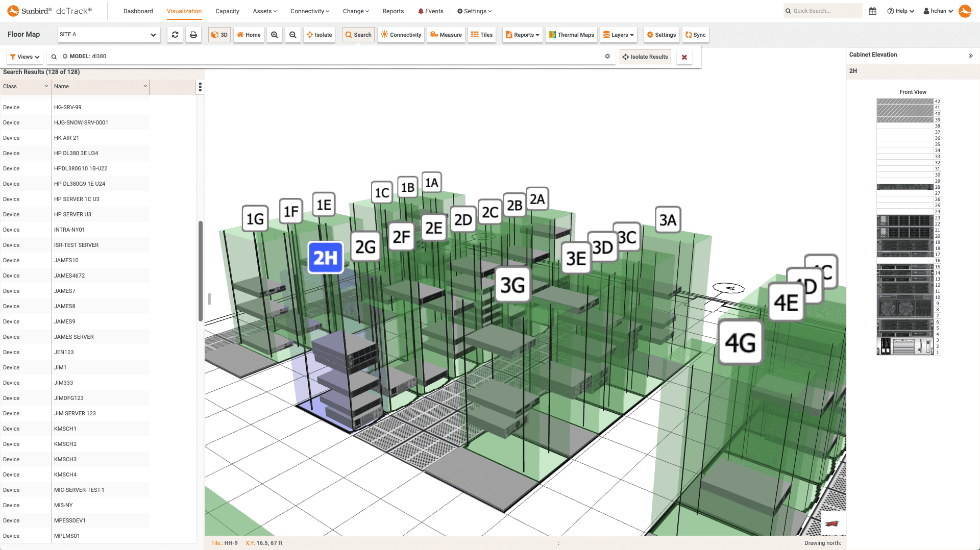Viewport: 980px width, 550px height.
Task: Open the Thermal Maps view
Action: (571, 35)
